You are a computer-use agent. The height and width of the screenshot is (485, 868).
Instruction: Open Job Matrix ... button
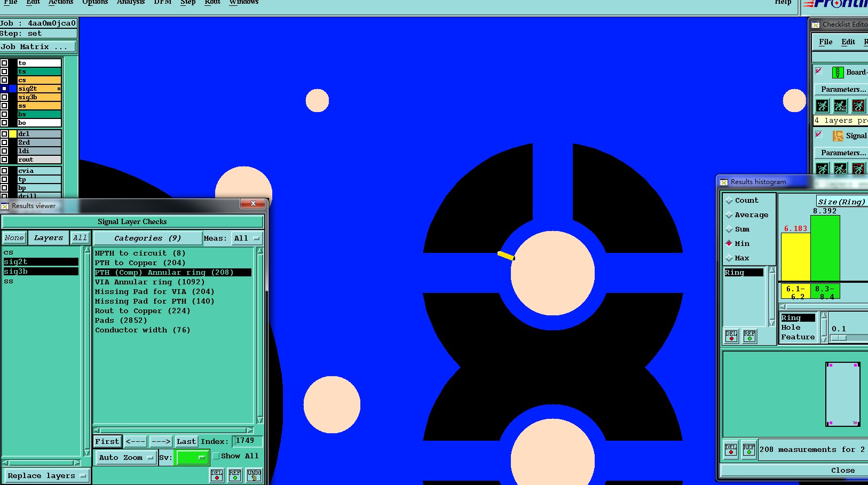click(38, 47)
